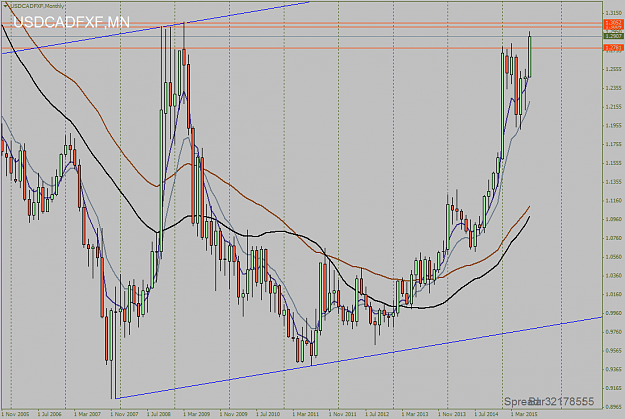Click the 1.0960 price scale label
The height and width of the screenshot is (419, 625).
point(613,219)
